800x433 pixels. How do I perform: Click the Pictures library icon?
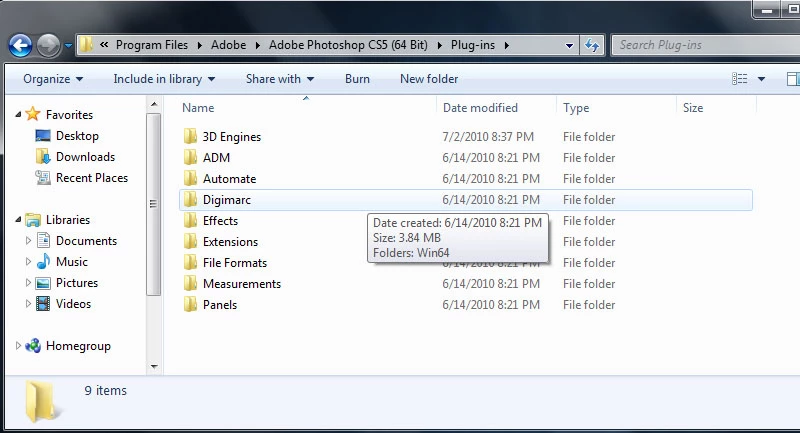pos(43,283)
